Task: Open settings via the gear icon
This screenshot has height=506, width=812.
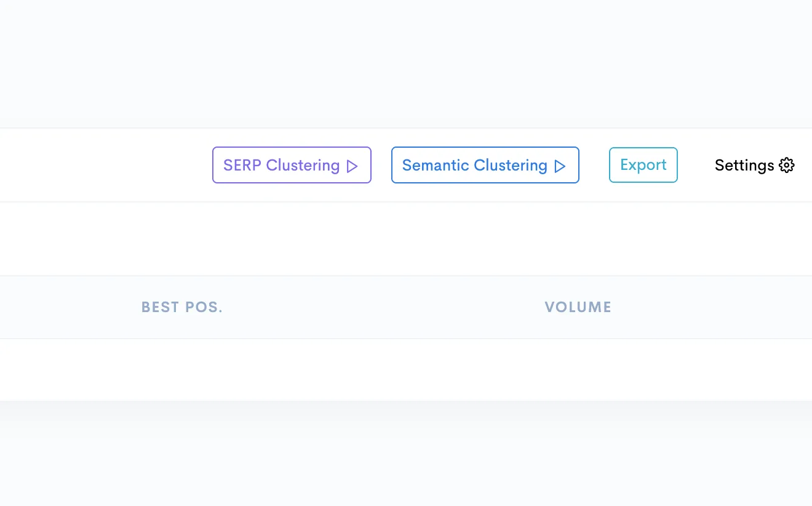Action: coord(787,165)
